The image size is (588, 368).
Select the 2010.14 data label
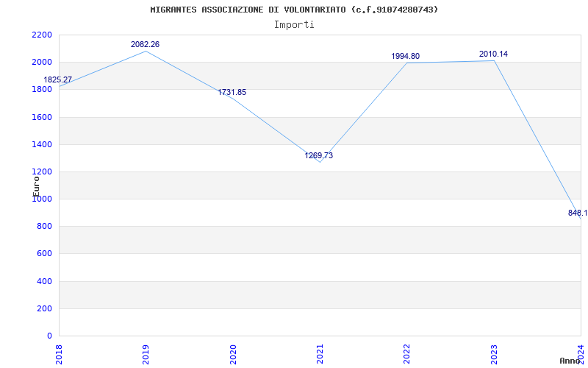(493, 54)
